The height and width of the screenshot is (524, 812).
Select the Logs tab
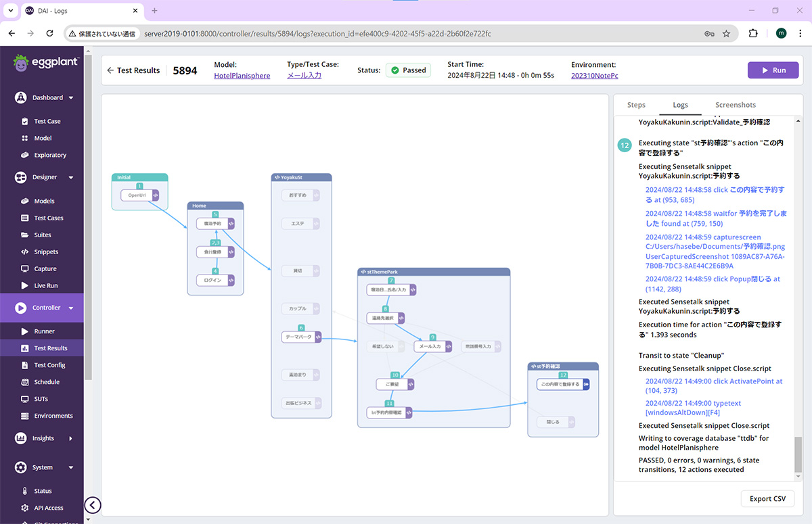680,105
